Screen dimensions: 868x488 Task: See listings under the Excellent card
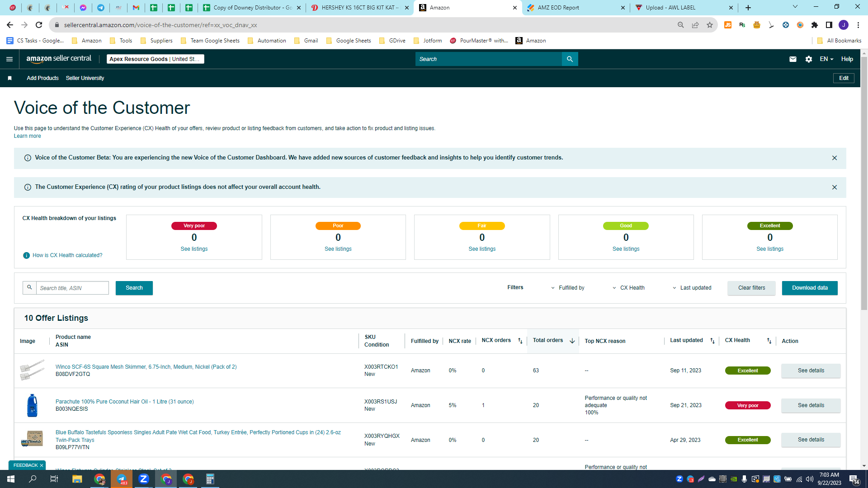tap(770, 249)
